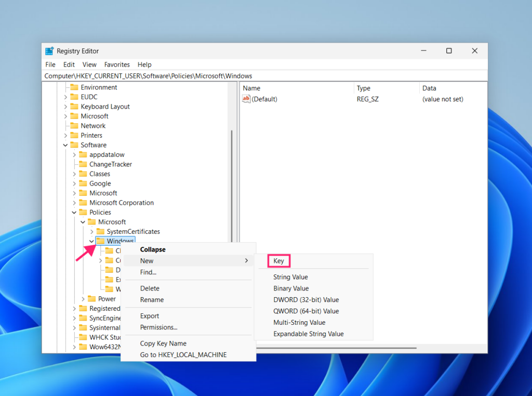Click the ab icon of the (Default) value
Viewport: 532px width, 396px height.
tap(246, 99)
